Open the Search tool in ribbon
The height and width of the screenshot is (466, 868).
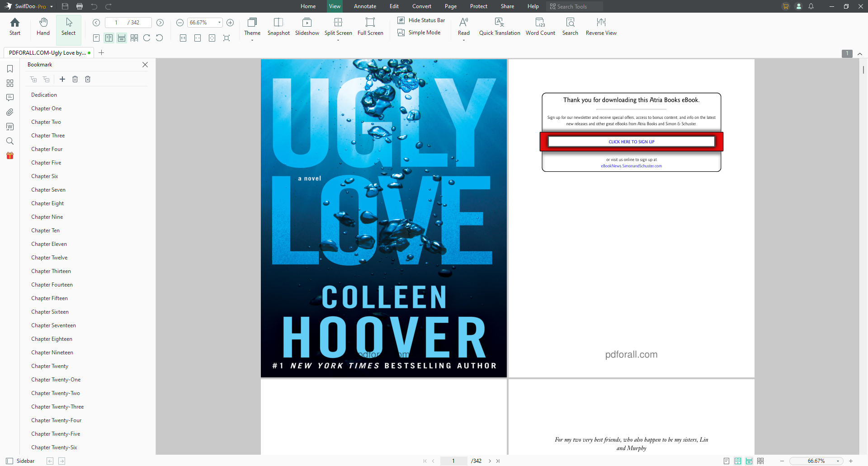(570, 27)
